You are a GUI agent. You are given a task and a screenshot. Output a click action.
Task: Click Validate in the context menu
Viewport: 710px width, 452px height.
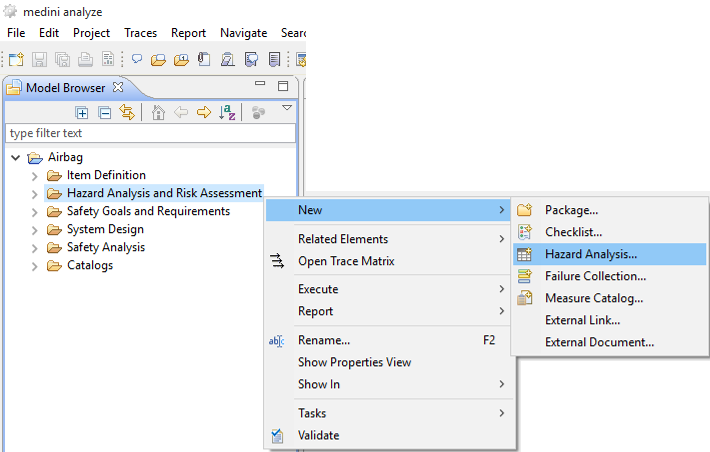pos(318,435)
